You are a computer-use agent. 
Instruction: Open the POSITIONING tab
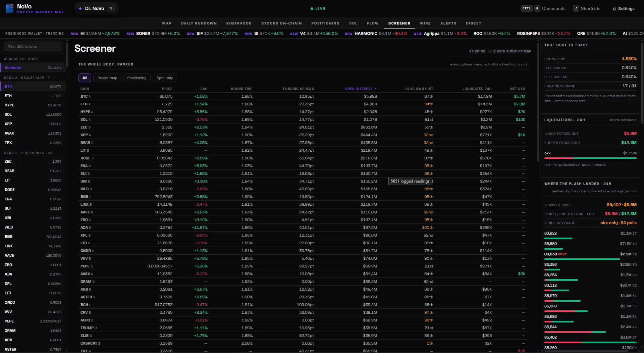[x=325, y=23]
